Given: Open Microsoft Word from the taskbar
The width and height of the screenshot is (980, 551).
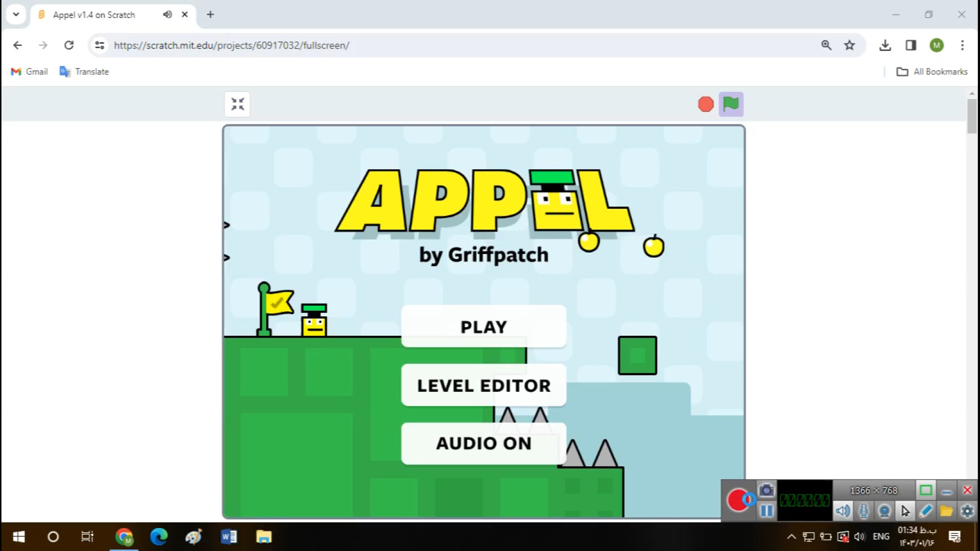Looking at the screenshot, I should coord(229,537).
